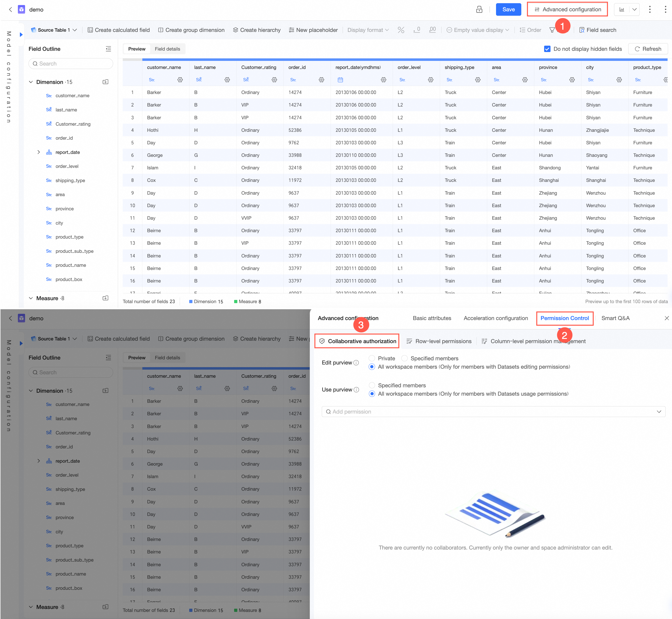Click add icon beside Dimension group

point(106,82)
